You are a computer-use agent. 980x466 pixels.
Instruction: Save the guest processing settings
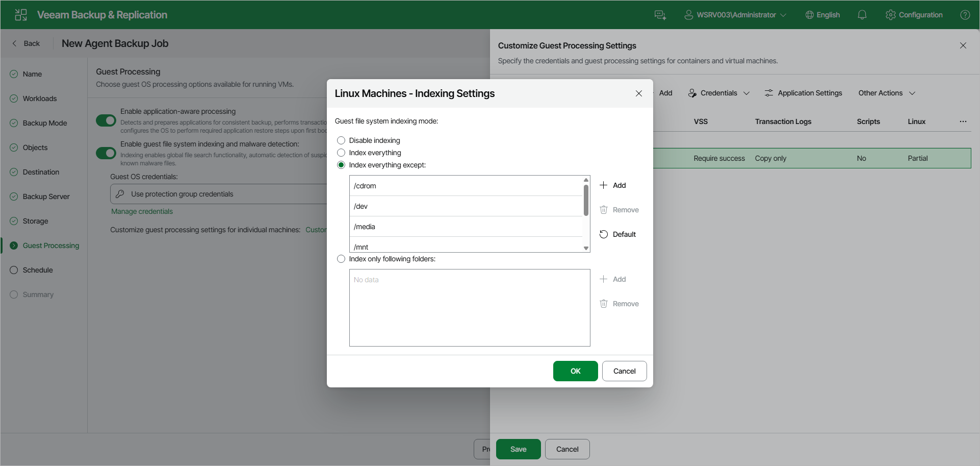519,449
